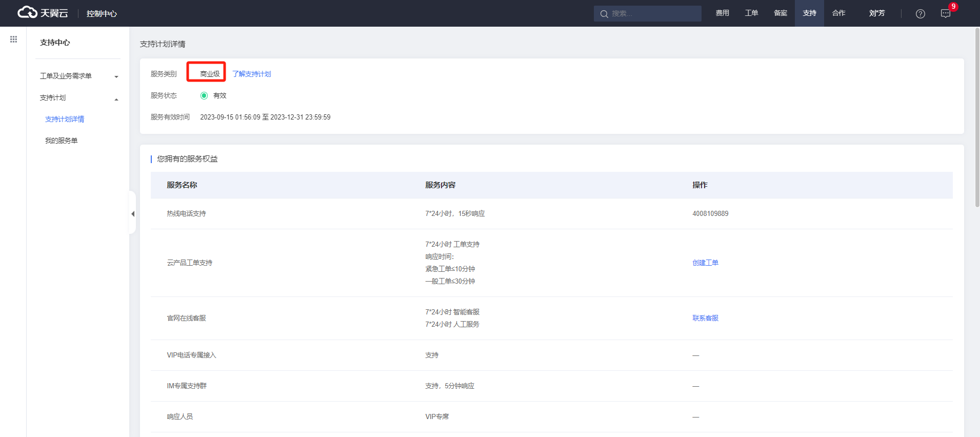Click the search magnifier icon
980x437 pixels.
click(604, 14)
